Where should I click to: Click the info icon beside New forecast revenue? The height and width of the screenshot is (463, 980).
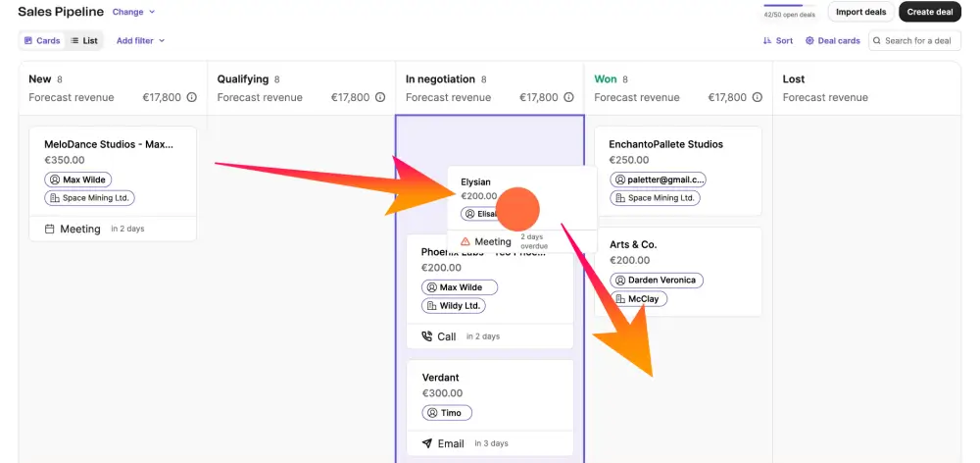[191, 98]
